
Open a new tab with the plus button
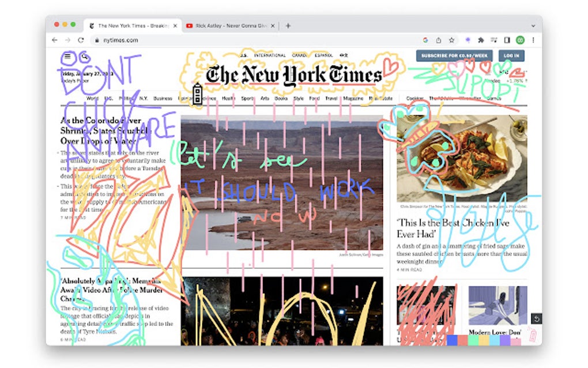pos(288,25)
